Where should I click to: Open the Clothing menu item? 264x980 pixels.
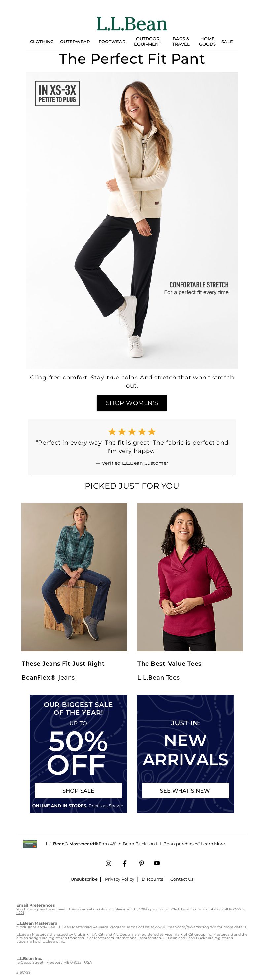coord(42,42)
